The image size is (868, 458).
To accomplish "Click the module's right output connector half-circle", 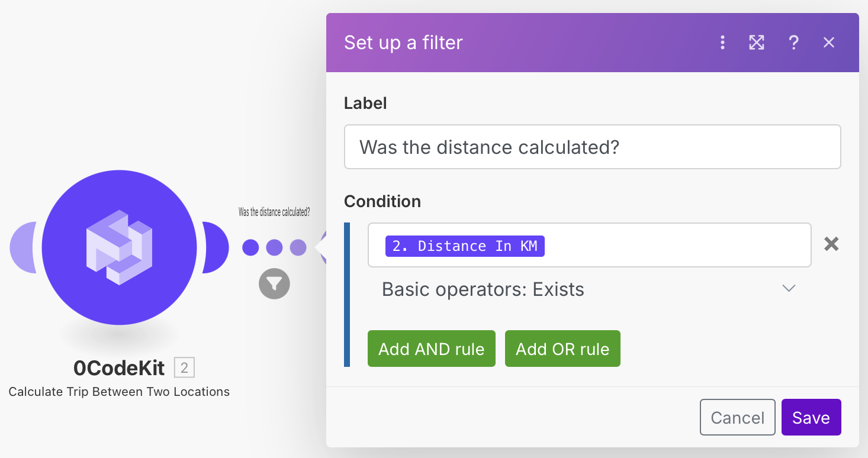I will (215, 247).
